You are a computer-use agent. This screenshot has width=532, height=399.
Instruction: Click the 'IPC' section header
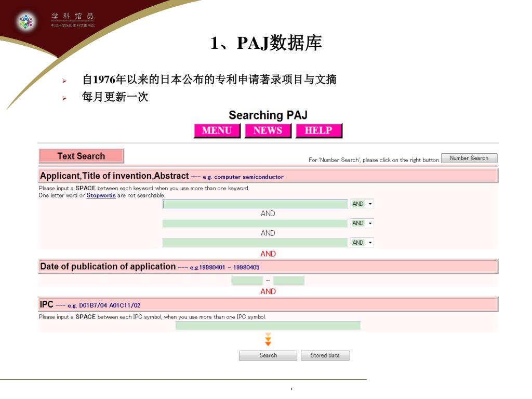46,304
